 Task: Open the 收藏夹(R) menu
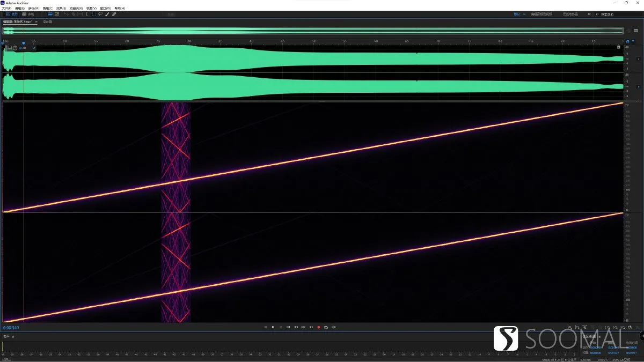click(76, 9)
